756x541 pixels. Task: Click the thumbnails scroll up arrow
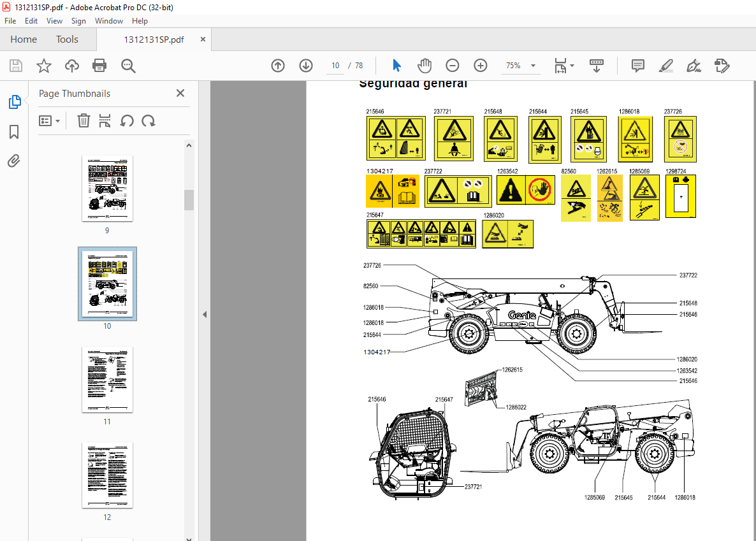point(189,145)
